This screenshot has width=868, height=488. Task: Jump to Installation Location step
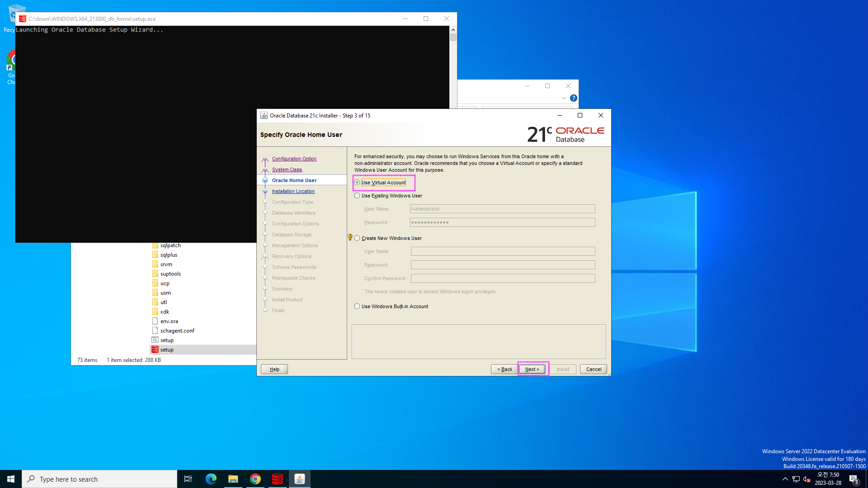tap(293, 191)
